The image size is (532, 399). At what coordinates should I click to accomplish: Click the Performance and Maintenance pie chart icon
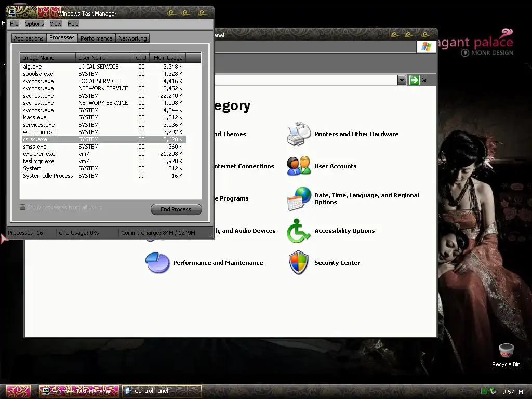157,262
